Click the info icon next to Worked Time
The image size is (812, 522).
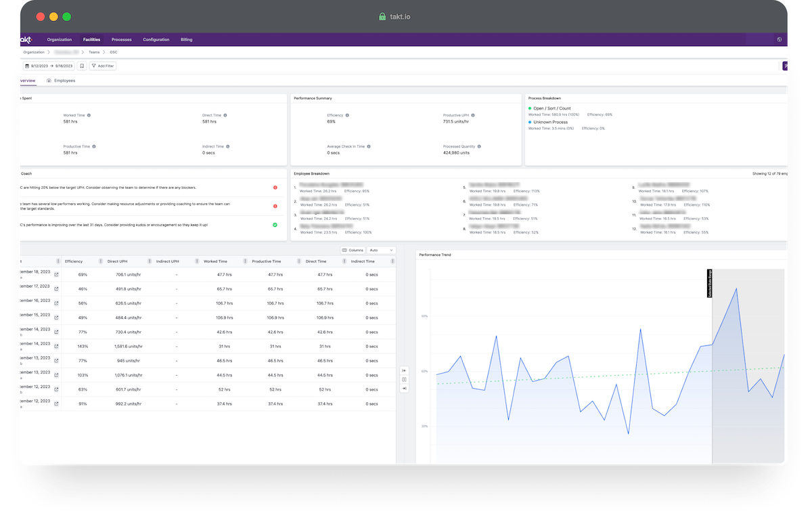coord(89,115)
